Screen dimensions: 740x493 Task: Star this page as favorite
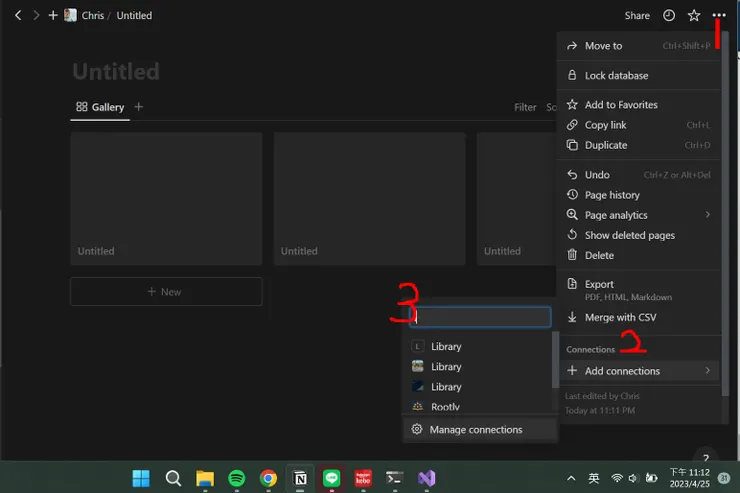tap(694, 15)
